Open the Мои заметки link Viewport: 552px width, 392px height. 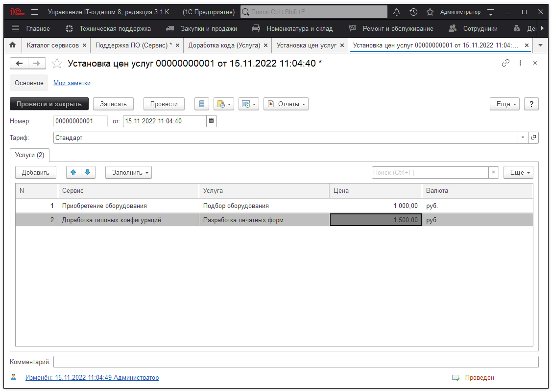[72, 83]
